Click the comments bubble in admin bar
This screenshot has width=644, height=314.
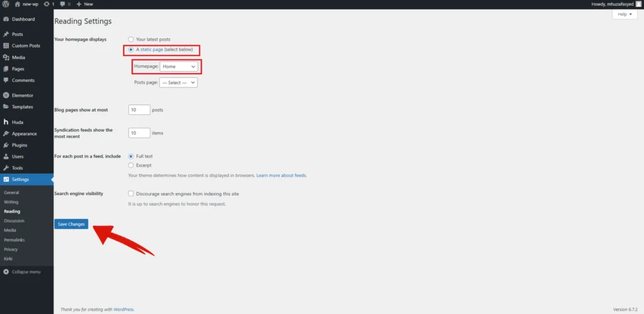(x=62, y=4)
